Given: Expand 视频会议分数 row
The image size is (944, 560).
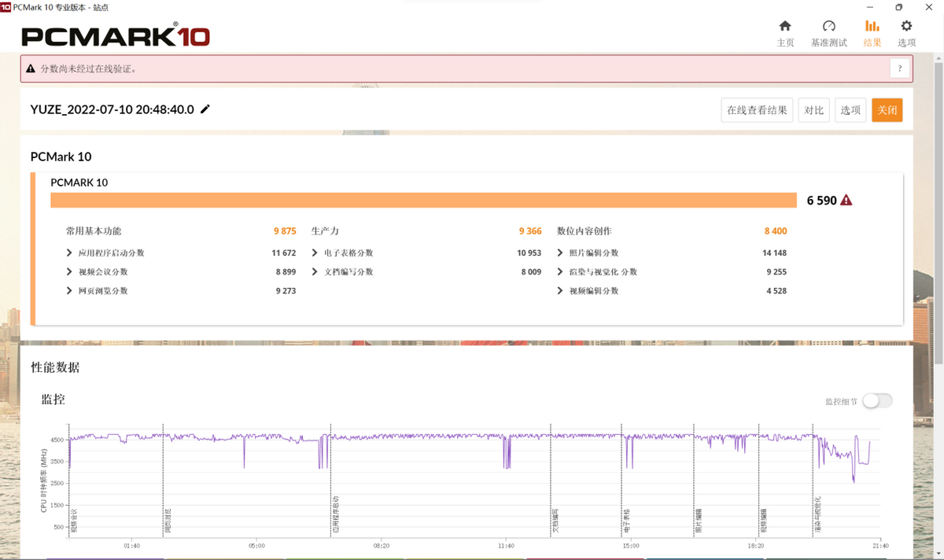Looking at the screenshot, I should [69, 272].
